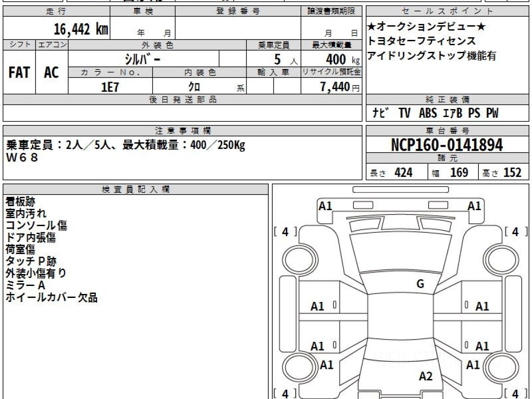Viewport: 532px width, 399px height.
Task: Click the タッチP跡 inspector note
Action: coord(31,262)
